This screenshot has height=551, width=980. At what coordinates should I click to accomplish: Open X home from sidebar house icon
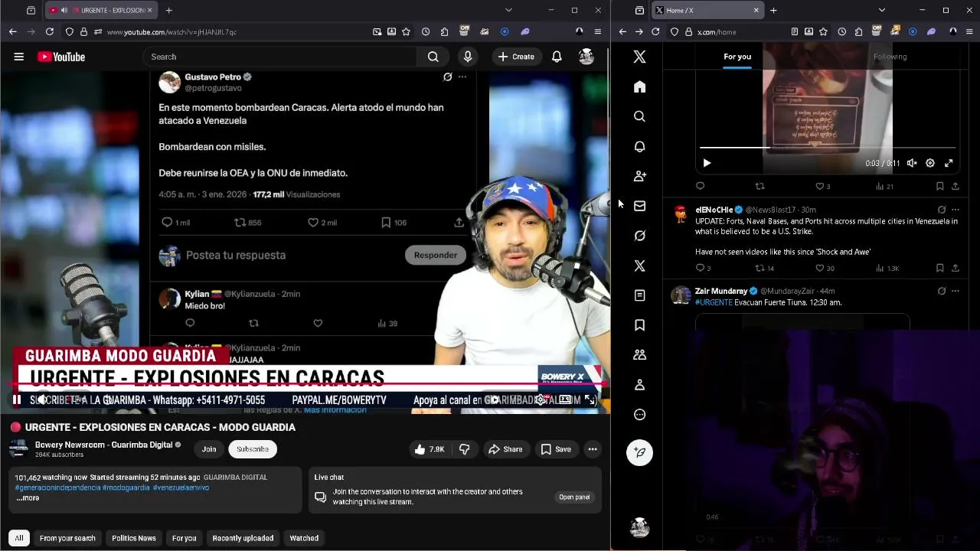(640, 86)
